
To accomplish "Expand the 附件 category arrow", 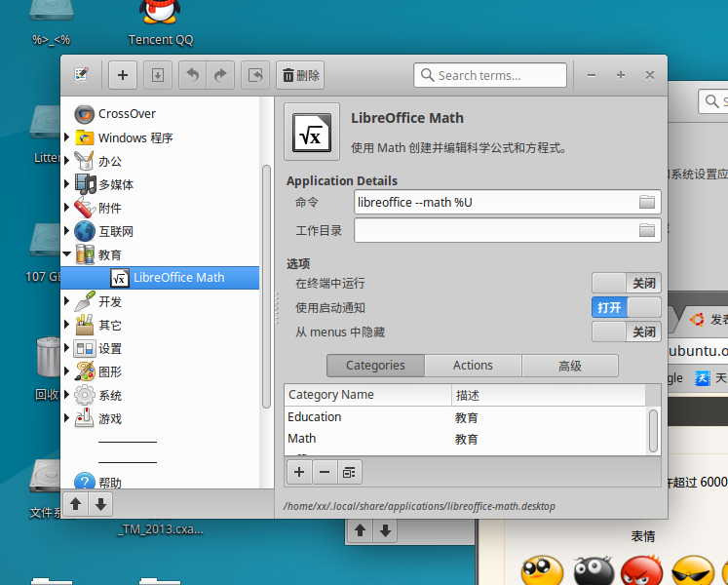I will (66, 207).
